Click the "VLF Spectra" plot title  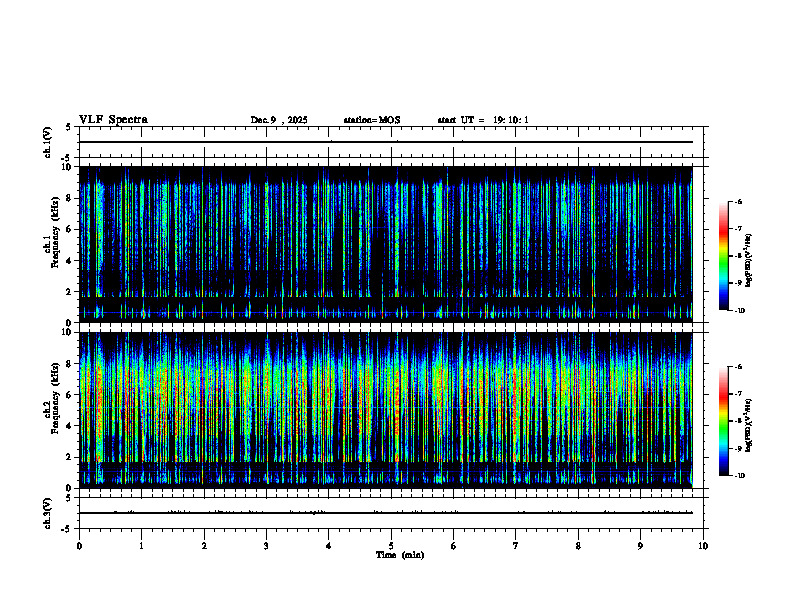coord(113,120)
